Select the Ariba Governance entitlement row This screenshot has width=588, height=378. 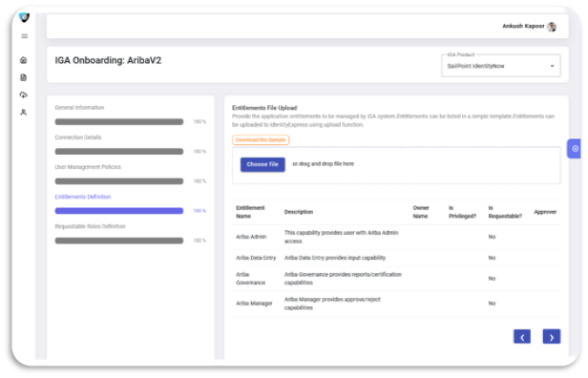pyautogui.click(x=396, y=279)
